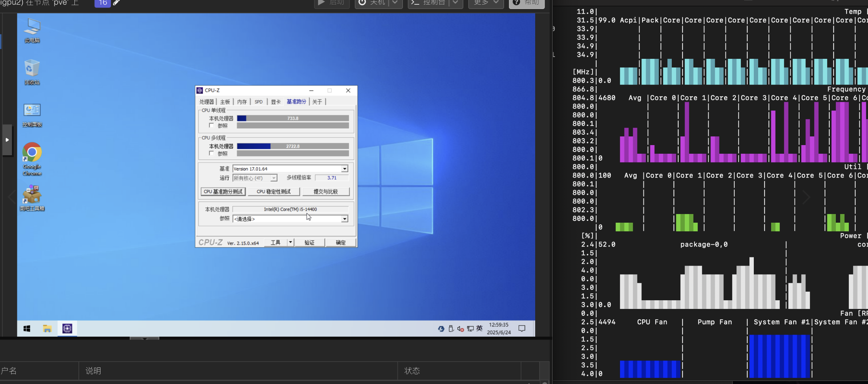Switch to the 处理器 tab

(206, 102)
